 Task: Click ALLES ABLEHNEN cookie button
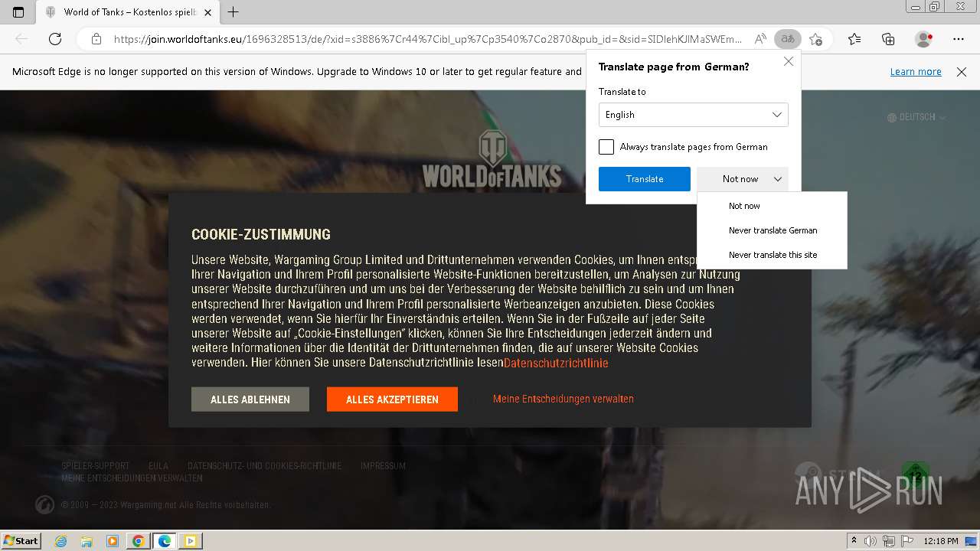(250, 399)
